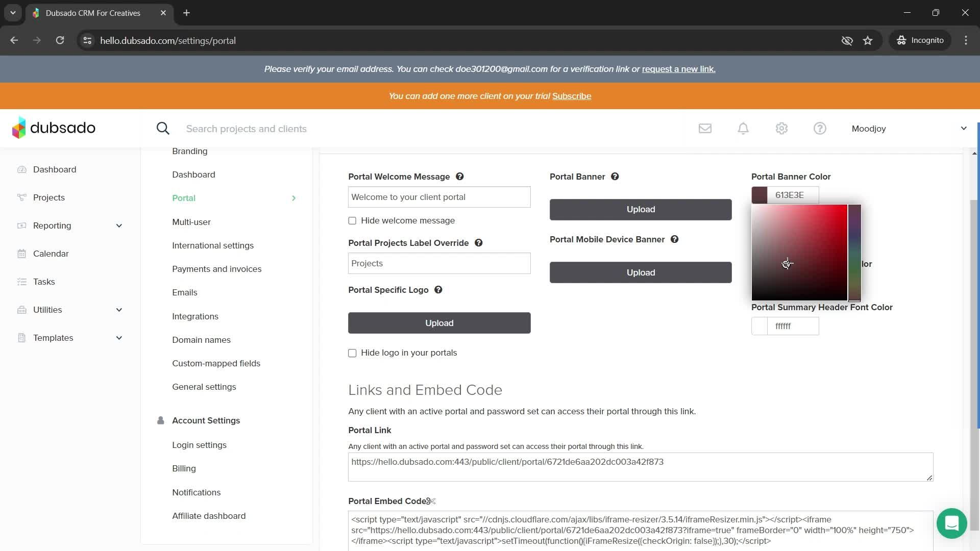Click the Portal Banner Color hex field
The height and width of the screenshot is (551, 980).
(x=793, y=195)
